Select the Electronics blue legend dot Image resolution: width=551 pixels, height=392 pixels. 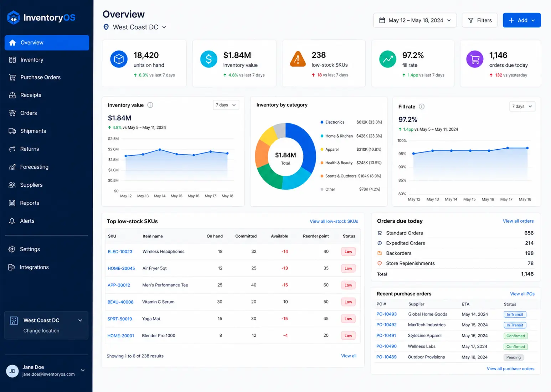[x=322, y=122]
